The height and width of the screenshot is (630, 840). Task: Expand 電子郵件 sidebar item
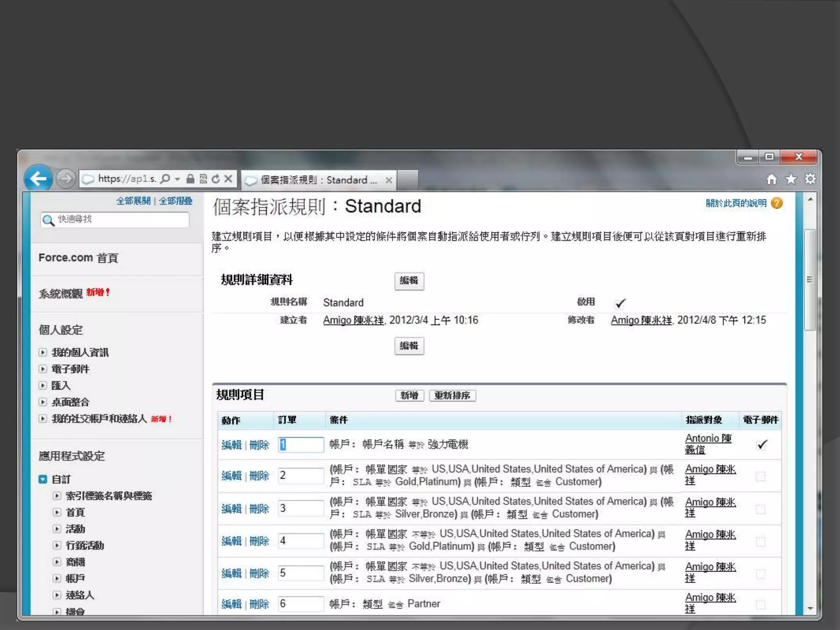[x=43, y=369]
